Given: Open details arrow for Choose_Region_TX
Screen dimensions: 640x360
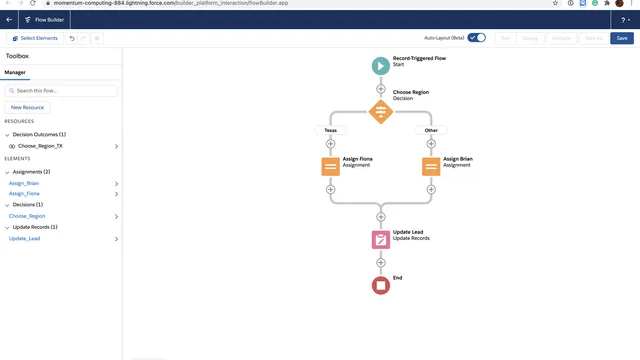Looking at the screenshot, I should tap(116, 146).
